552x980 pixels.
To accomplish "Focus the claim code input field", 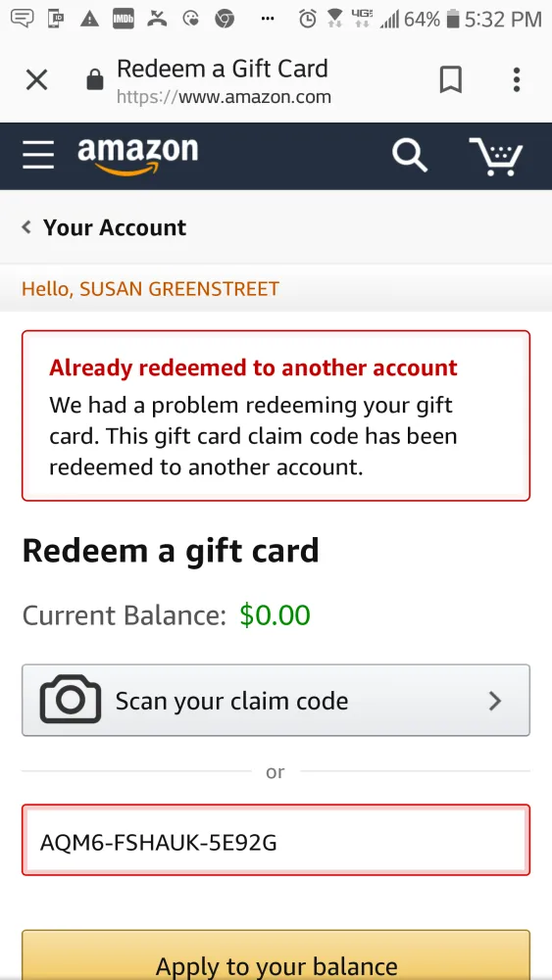I will click(276, 840).
